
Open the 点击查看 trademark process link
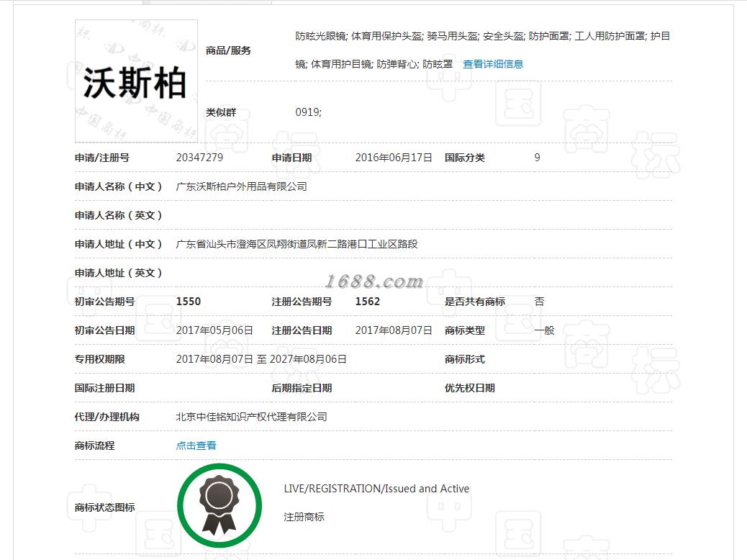point(196,446)
